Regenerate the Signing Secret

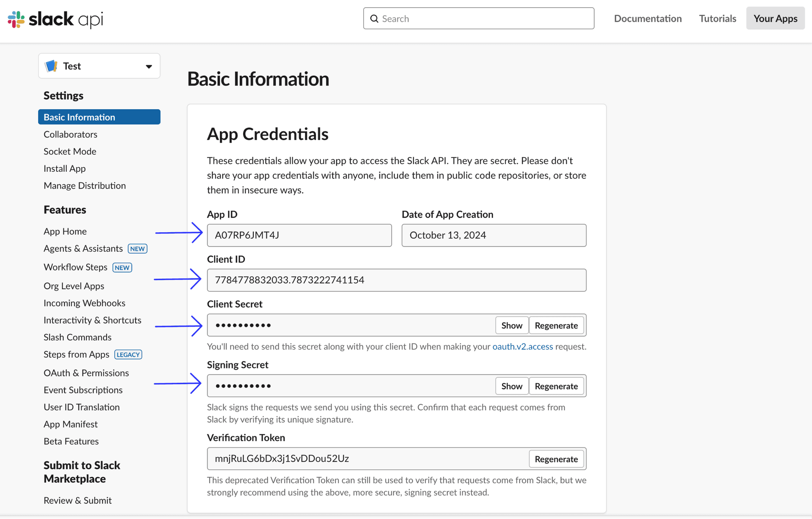tap(556, 386)
